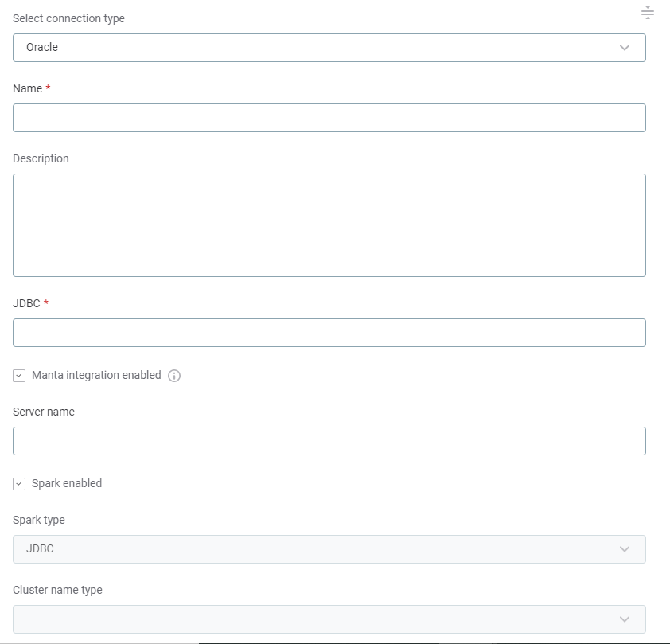This screenshot has height=644, width=670.
Task: Click the chevron arrow in Spark type field
Action: click(x=625, y=549)
